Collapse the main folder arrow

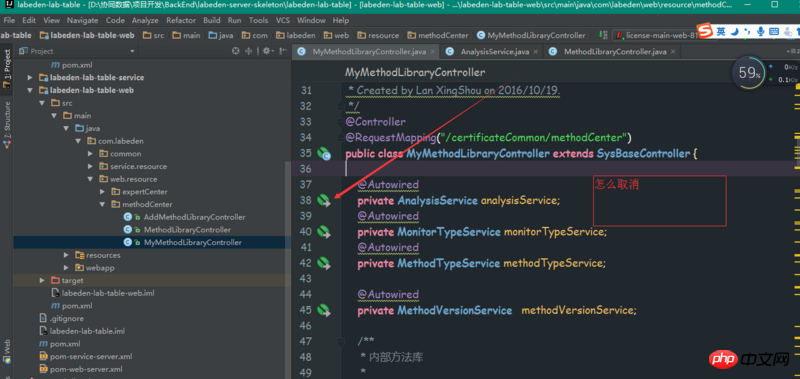click(x=54, y=116)
